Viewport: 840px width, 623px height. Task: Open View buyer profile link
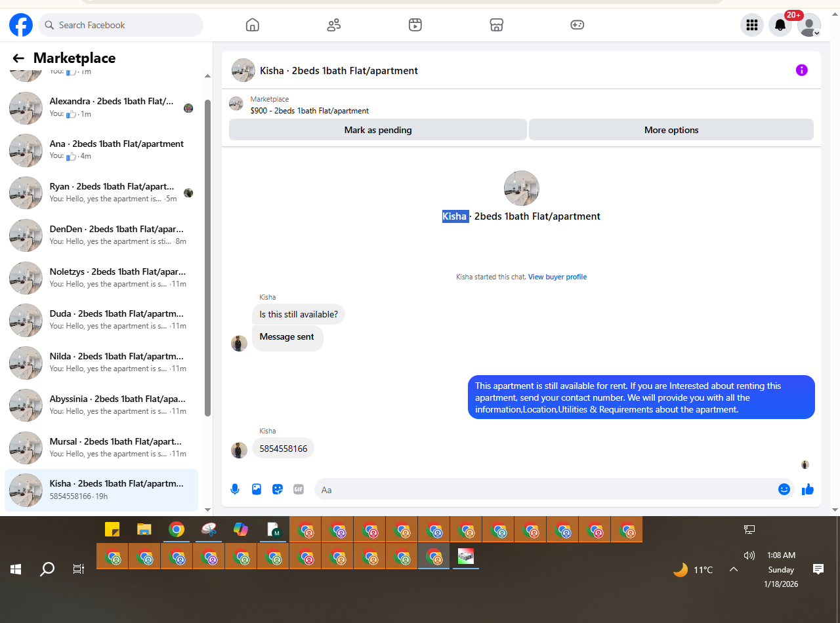[557, 277]
